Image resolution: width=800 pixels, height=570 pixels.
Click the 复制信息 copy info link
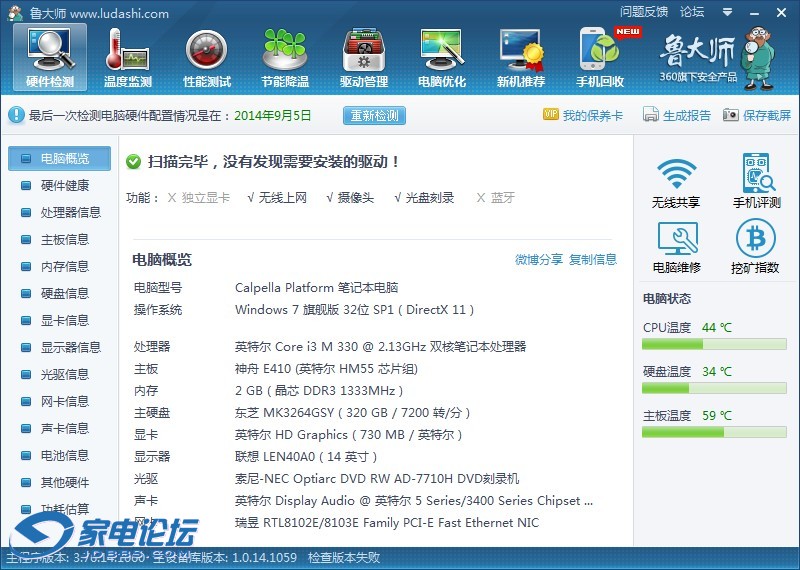pyautogui.click(x=593, y=259)
